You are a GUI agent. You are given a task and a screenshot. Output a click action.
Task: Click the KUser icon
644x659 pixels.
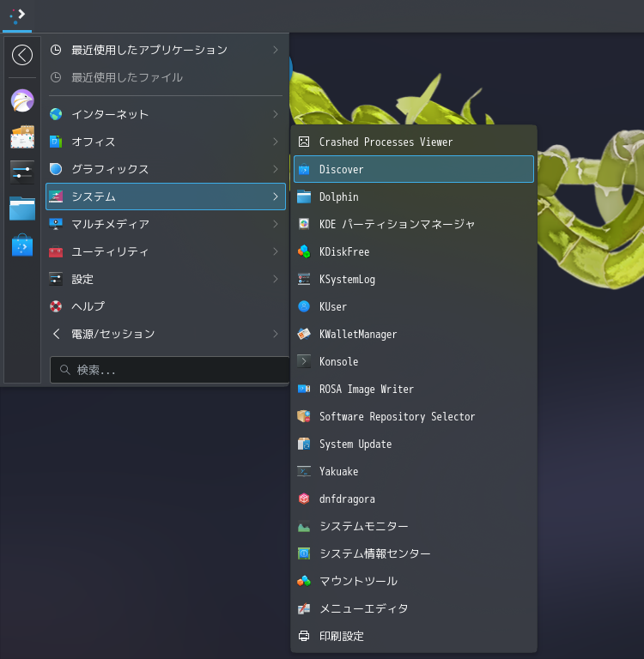(304, 306)
